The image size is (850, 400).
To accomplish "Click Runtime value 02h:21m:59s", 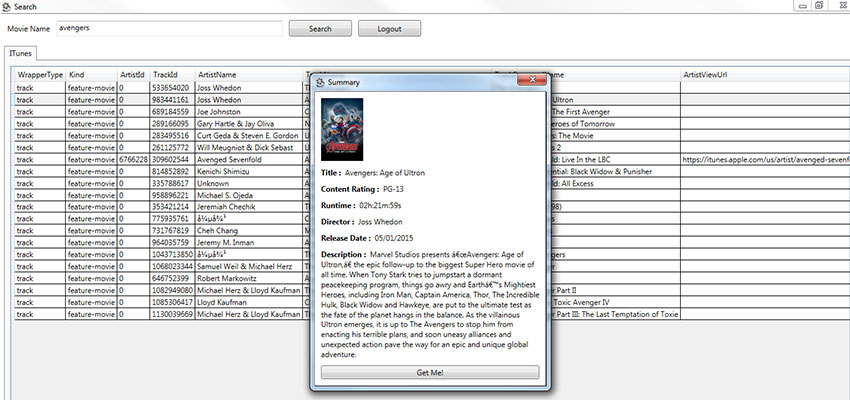I will [x=381, y=205].
